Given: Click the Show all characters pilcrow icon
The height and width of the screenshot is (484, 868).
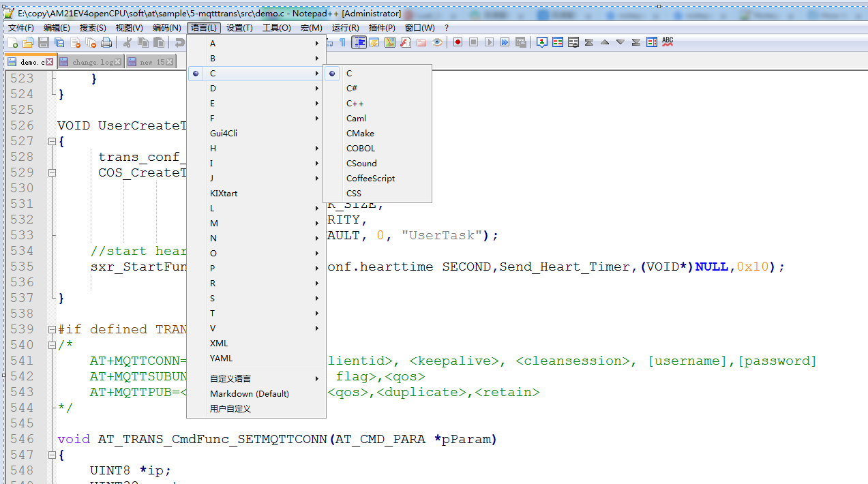Looking at the screenshot, I should [342, 42].
